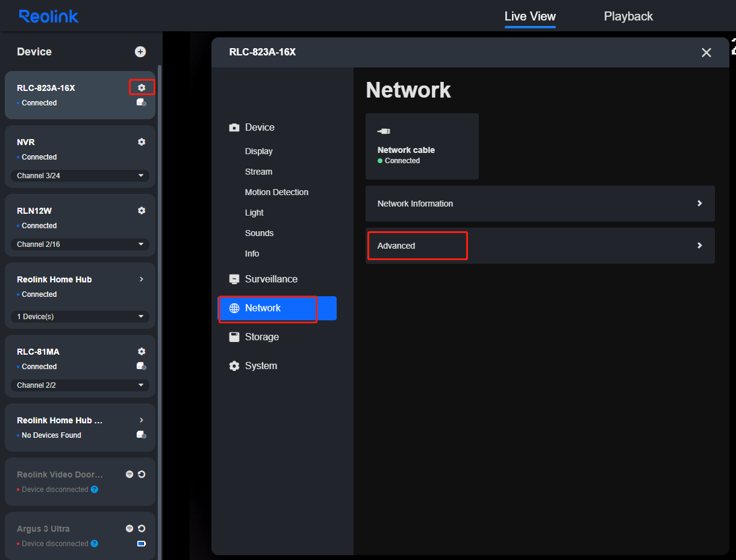Screen dimensions: 736x560
Task: Click the 'No Devices Found' status text
Action: point(51,435)
